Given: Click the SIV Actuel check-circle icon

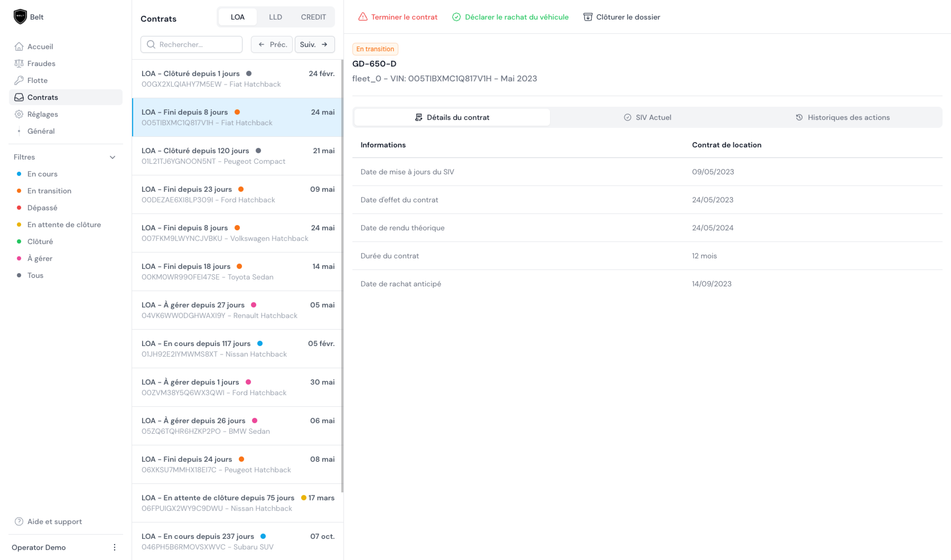Looking at the screenshot, I should (627, 117).
